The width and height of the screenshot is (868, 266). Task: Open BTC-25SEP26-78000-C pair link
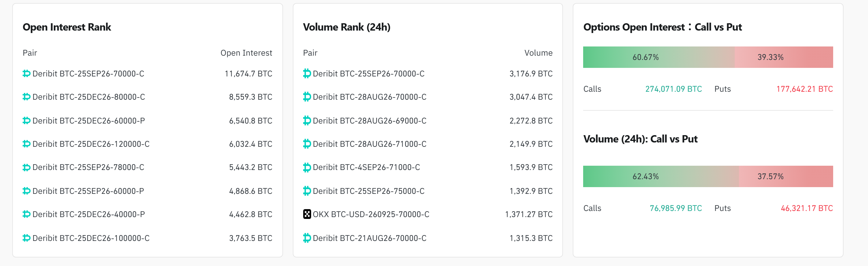coord(88,167)
